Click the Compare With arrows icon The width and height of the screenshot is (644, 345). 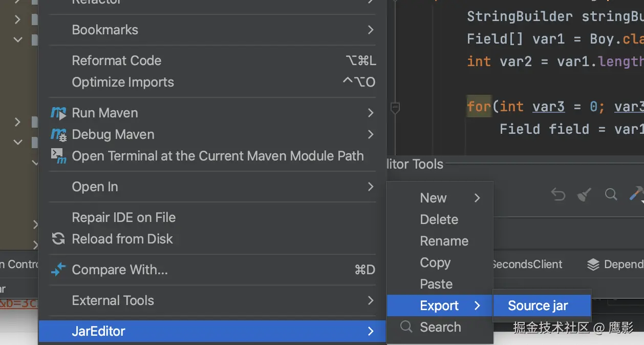point(58,270)
